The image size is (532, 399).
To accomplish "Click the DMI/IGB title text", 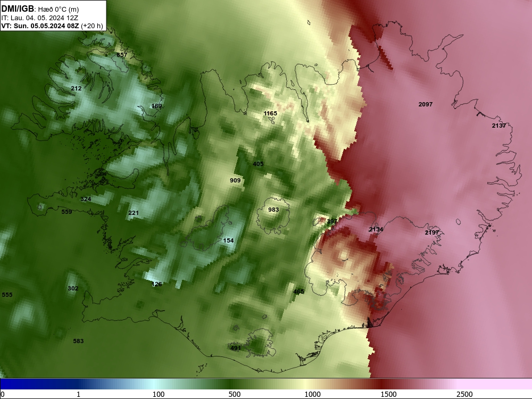I will pos(18,9).
